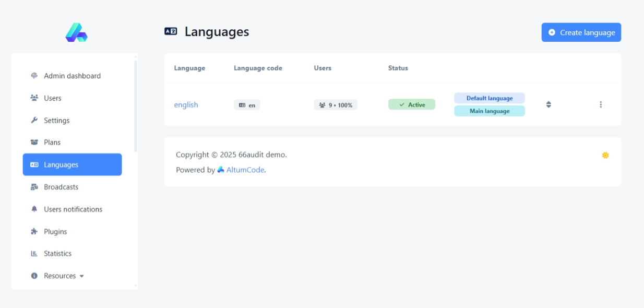Open the three-dot options menu for english
Screen dimensions: 644x308
[x=600, y=104]
